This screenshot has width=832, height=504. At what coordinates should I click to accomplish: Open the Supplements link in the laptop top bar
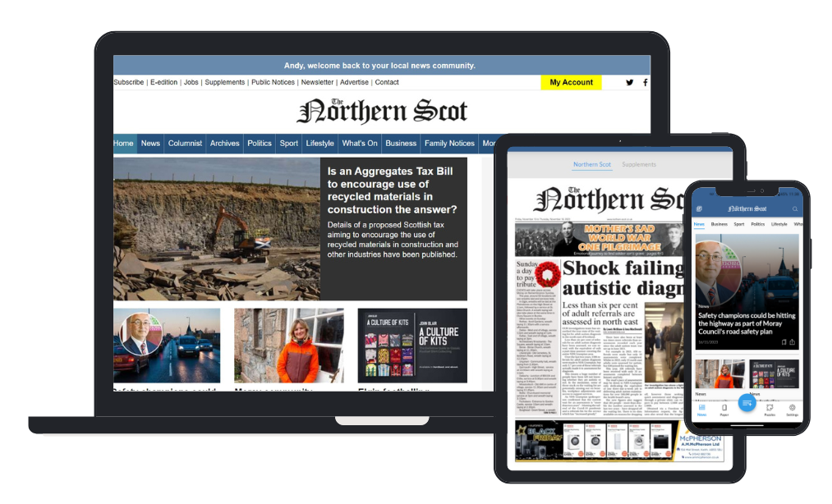tap(225, 82)
